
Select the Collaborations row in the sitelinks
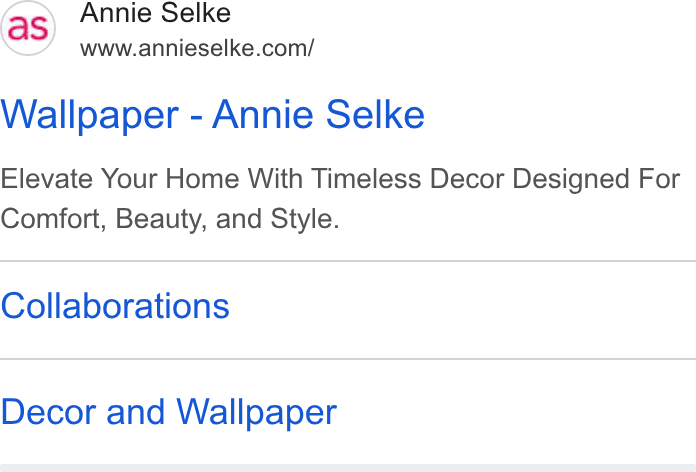pos(348,310)
